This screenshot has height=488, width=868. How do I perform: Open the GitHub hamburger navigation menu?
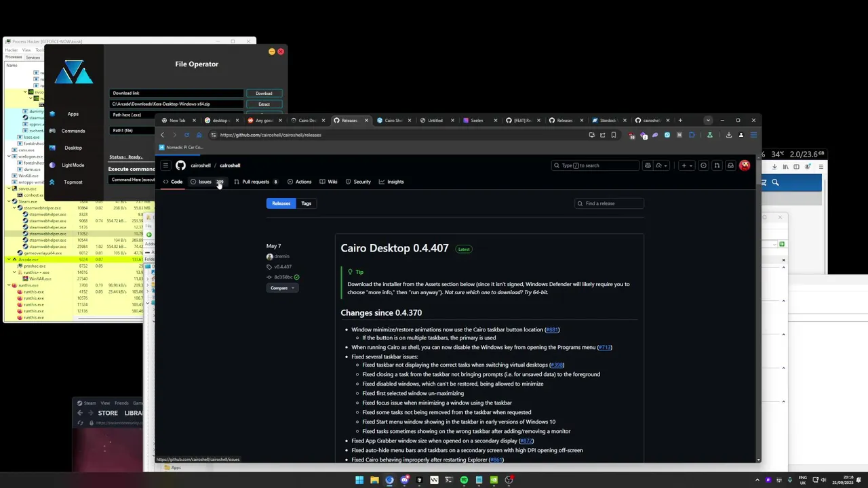(165, 165)
